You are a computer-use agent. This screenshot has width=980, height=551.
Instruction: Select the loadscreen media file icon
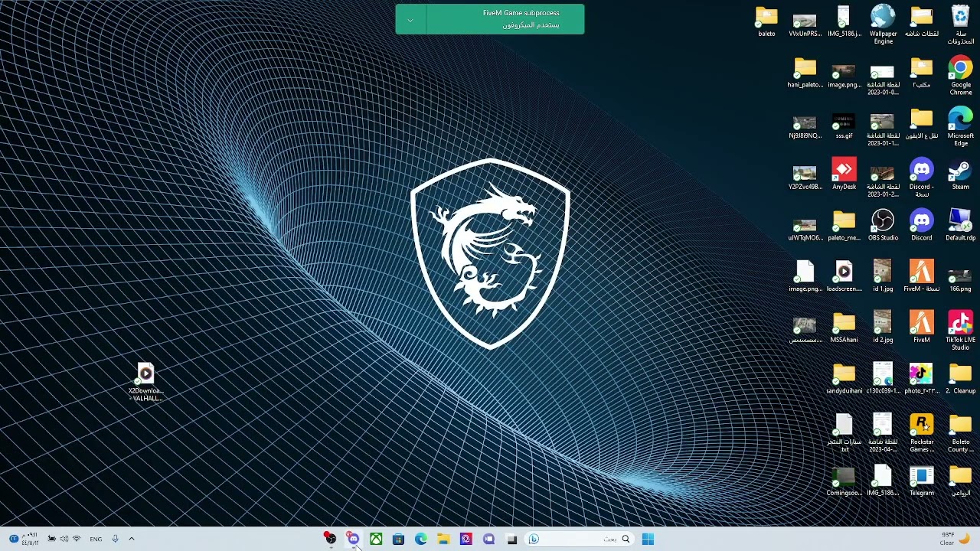coord(844,276)
